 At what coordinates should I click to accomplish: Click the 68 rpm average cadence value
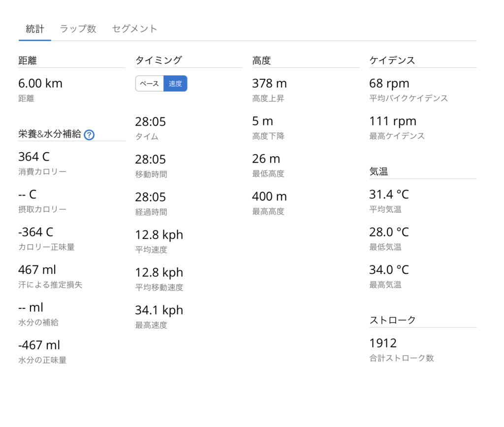click(389, 83)
